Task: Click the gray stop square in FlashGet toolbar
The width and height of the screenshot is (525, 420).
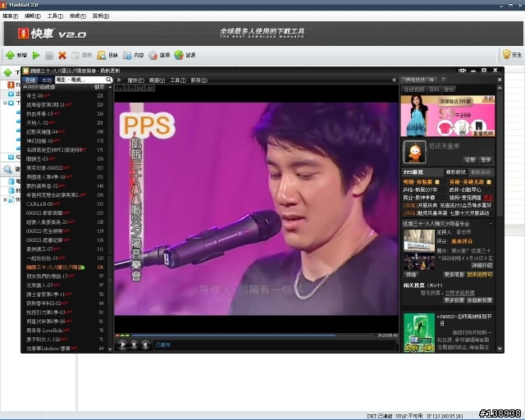Action: (49, 56)
